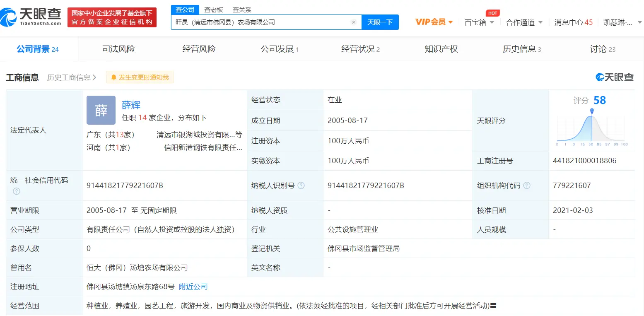Select the 注册资本 value 100万人民币
This screenshot has height=316, width=644.
(348, 141)
